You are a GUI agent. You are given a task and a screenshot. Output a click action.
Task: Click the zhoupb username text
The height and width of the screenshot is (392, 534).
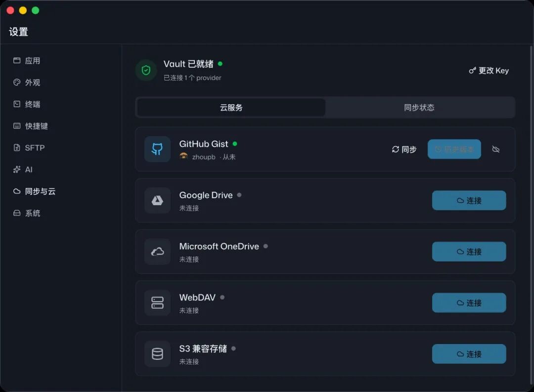click(x=204, y=157)
